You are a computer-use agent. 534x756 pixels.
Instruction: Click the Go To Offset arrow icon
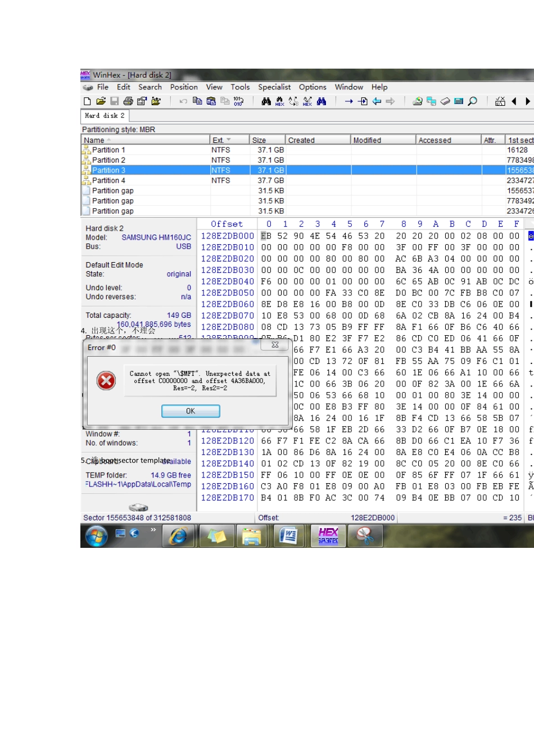pos(349,101)
